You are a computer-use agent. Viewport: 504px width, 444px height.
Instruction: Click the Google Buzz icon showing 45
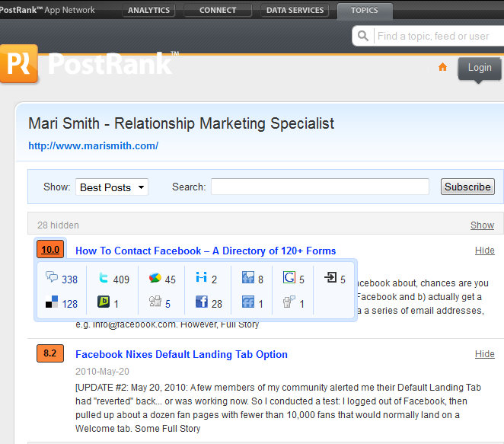coord(155,277)
